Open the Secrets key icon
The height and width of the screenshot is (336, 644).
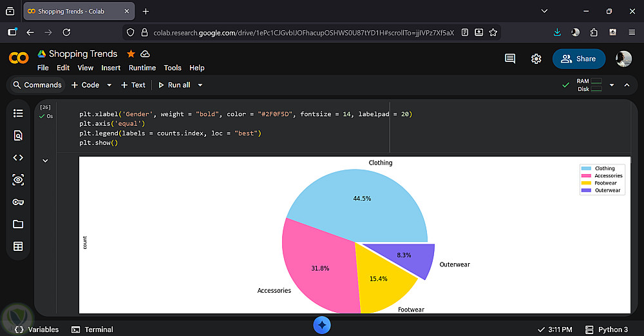[x=18, y=202]
